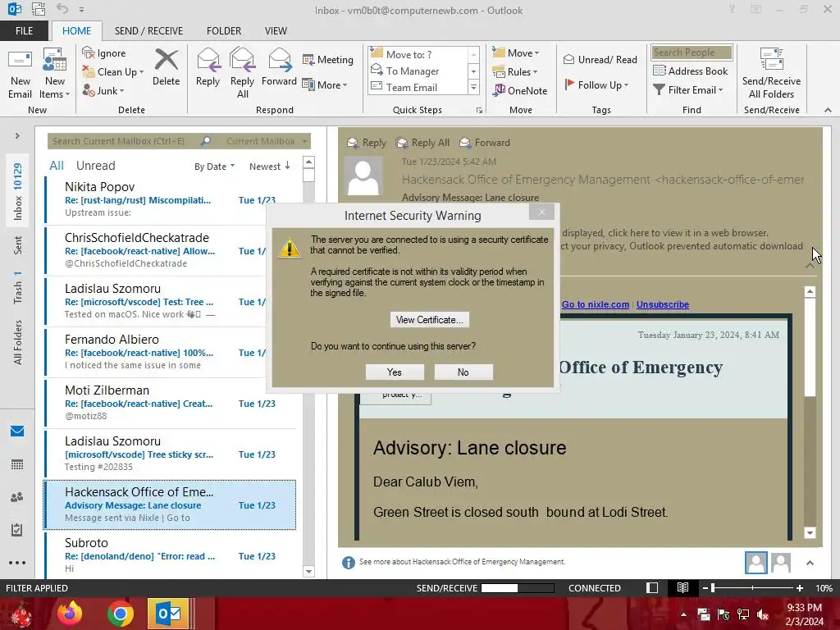Image resolution: width=840 pixels, height=630 pixels.
Task: Click Reply in the reading pane
Action: 367,143
